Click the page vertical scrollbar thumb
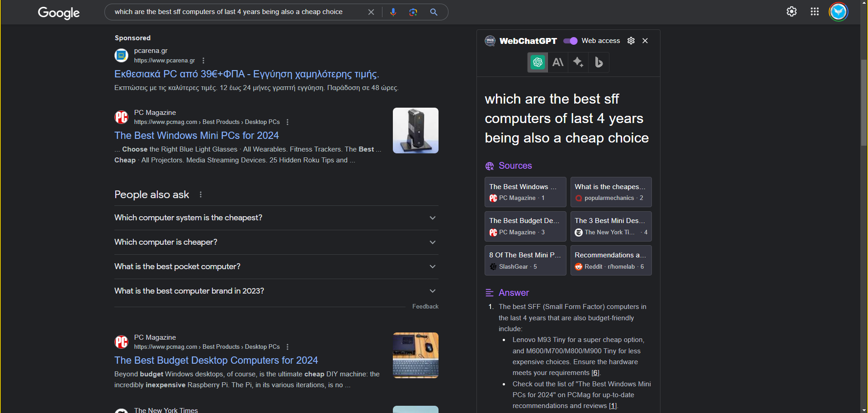This screenshot has width=868, height=413. click(864, 102)
